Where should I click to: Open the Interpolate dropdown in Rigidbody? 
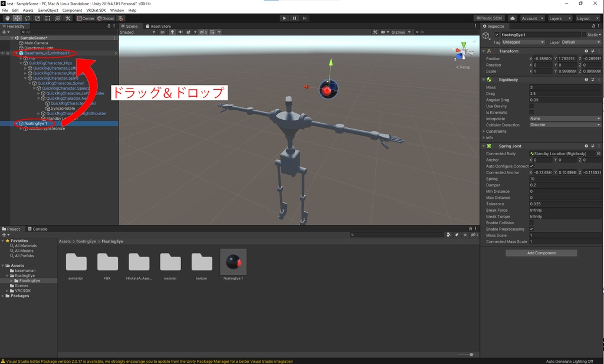pos(563,119)
